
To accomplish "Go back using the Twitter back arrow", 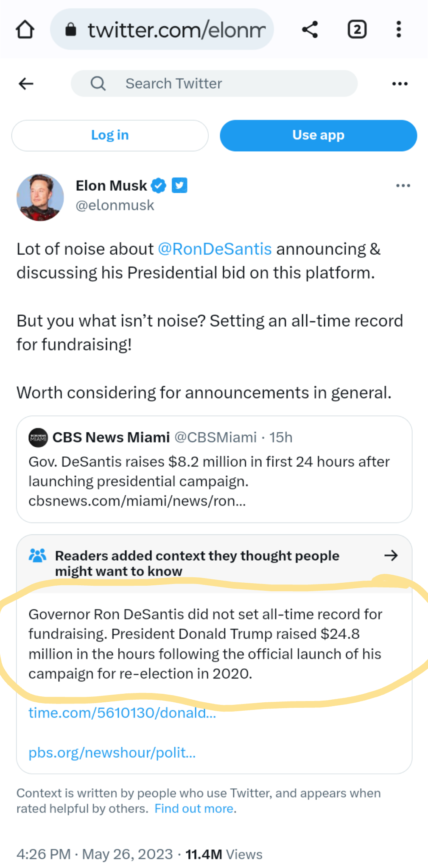I will click(26, 83).
